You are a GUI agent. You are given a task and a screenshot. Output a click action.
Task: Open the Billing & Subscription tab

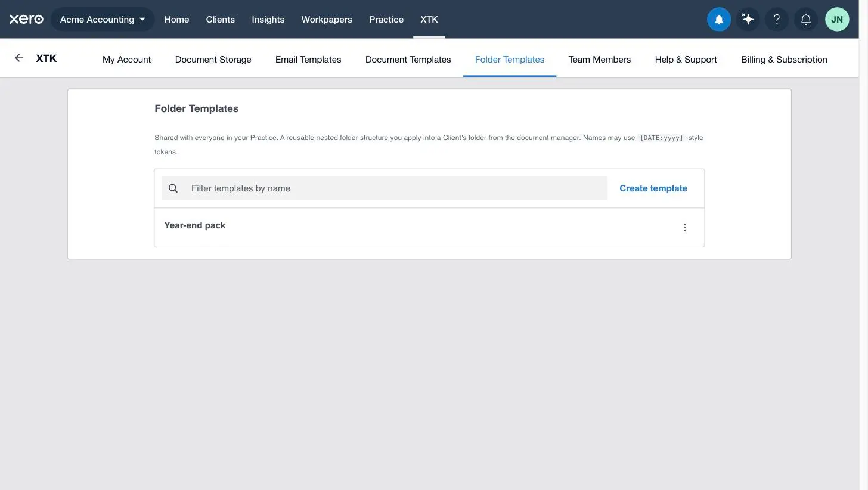click(x=784, y=60)
